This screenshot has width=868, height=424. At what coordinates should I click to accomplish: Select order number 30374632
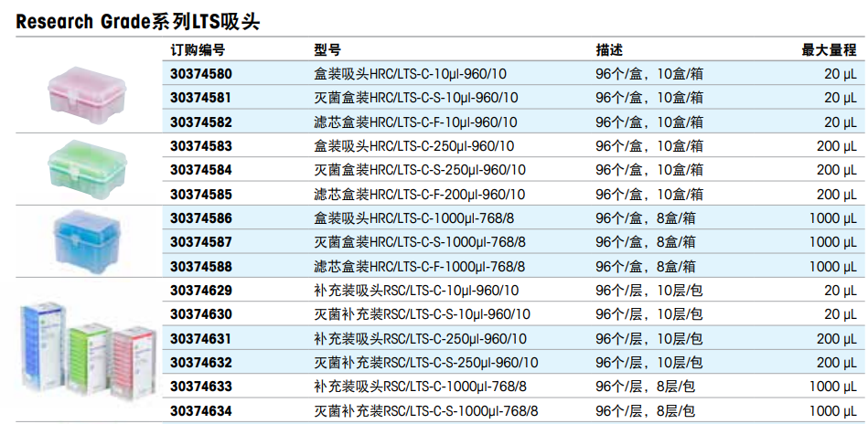pos(201,363)
